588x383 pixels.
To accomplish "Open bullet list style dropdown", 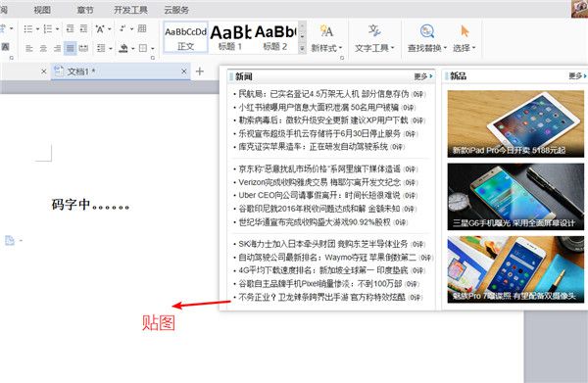I will pyautogui.click(x=37, y=28).
